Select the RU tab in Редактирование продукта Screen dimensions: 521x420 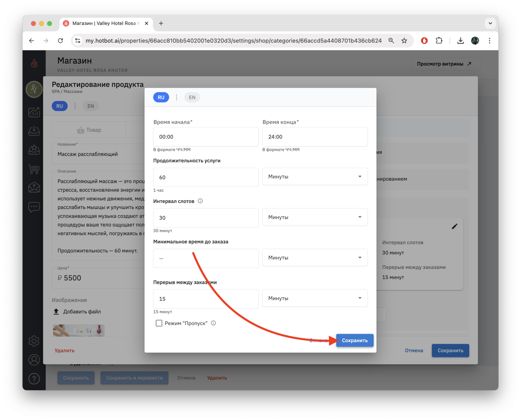[x=60, y=106]
